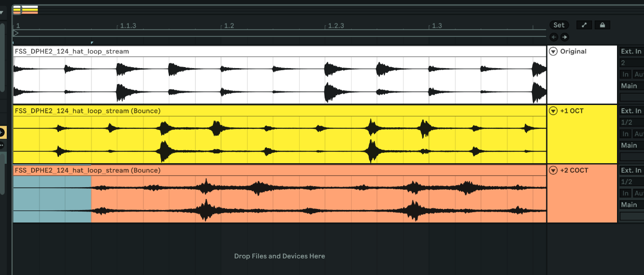This screenshot has height=275, width=644.
Task: Collapse the +1 OCT track
Action: pyautogui.click(x=553, y=111)
